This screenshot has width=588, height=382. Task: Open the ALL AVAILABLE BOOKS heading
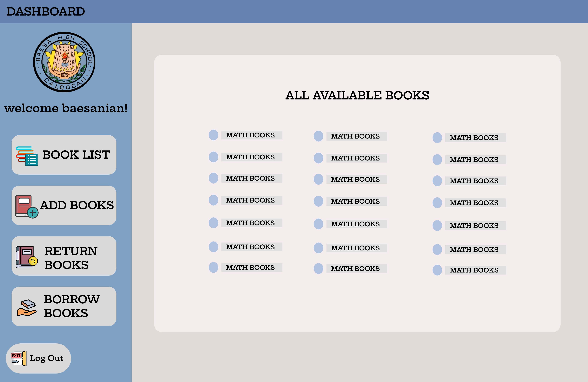(x=357, y=95)
